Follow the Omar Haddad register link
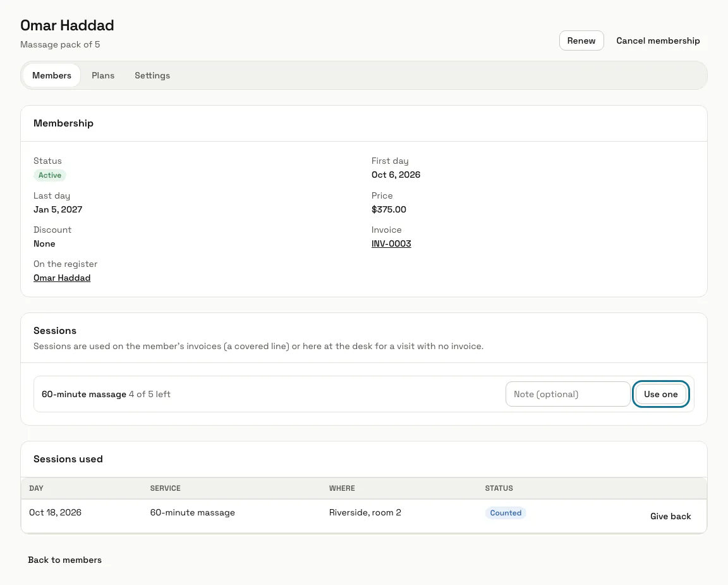This screenshot has height=585, width=728. click(x=62, y=278)
